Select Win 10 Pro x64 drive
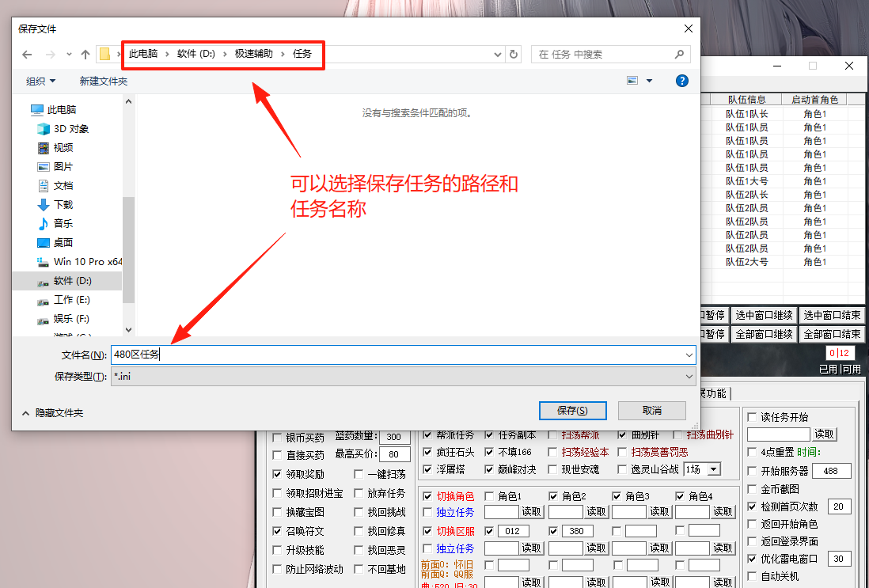 88,262
